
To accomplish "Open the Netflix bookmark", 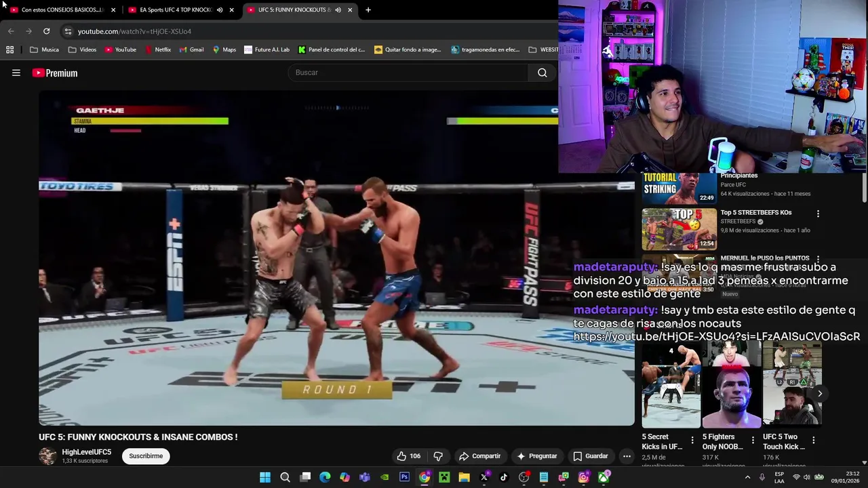I will click(158, 49).
